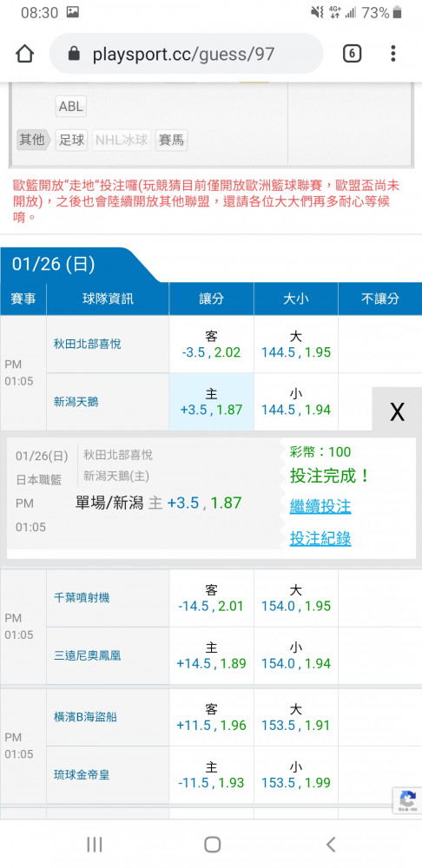The height and width of the screenshot is (868, 422).
Task: Pick 客 -3.5, 2.02 for 秋田北部喜悅
Action: pyautogui.click(x=212, y=344)
